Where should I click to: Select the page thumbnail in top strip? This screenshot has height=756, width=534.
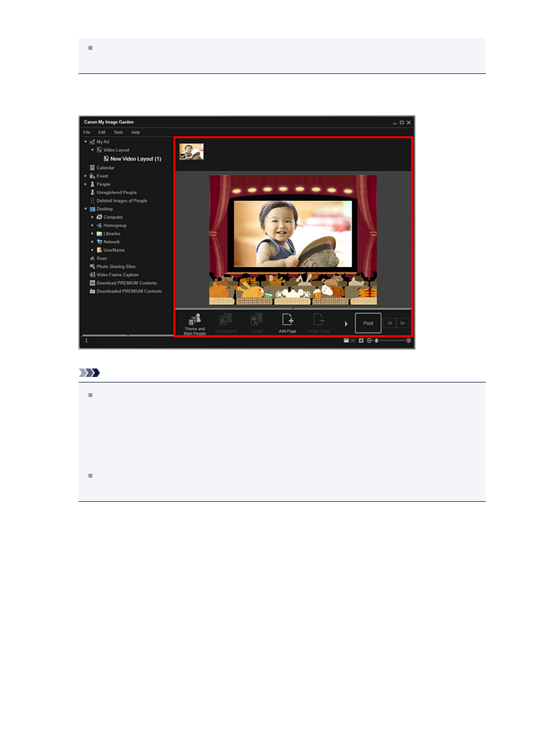click(191, 152)
